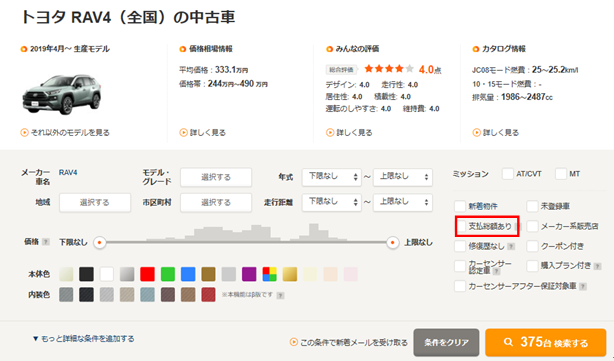
Task: Click the 375台 検索する button
Action: click(x=546, y=343)
